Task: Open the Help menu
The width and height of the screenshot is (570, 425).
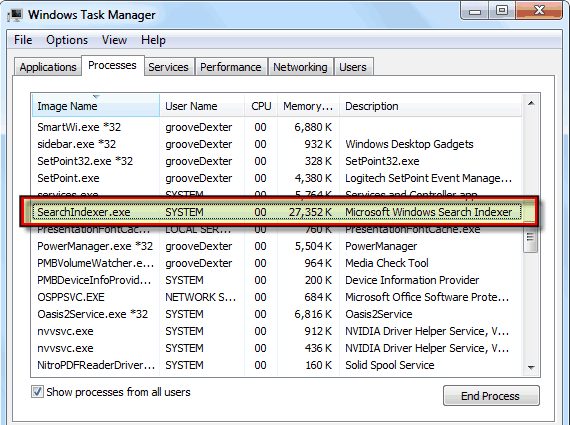Action: (153, 40)
